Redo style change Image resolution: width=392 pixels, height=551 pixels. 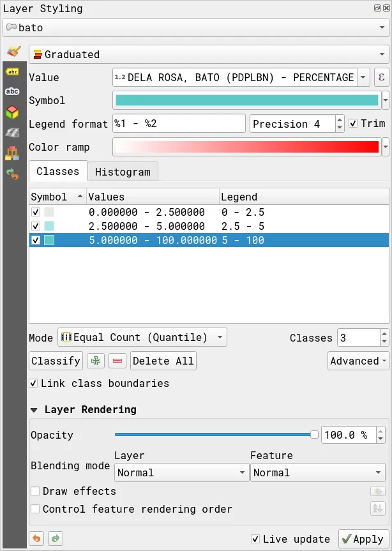click(x=55, y=538)
